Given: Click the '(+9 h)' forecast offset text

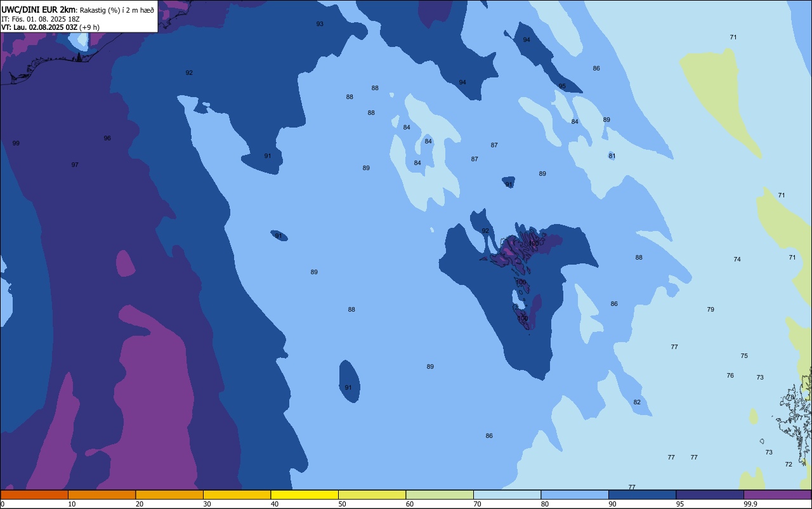Looking at the screenshot, I should coord(89,27).
